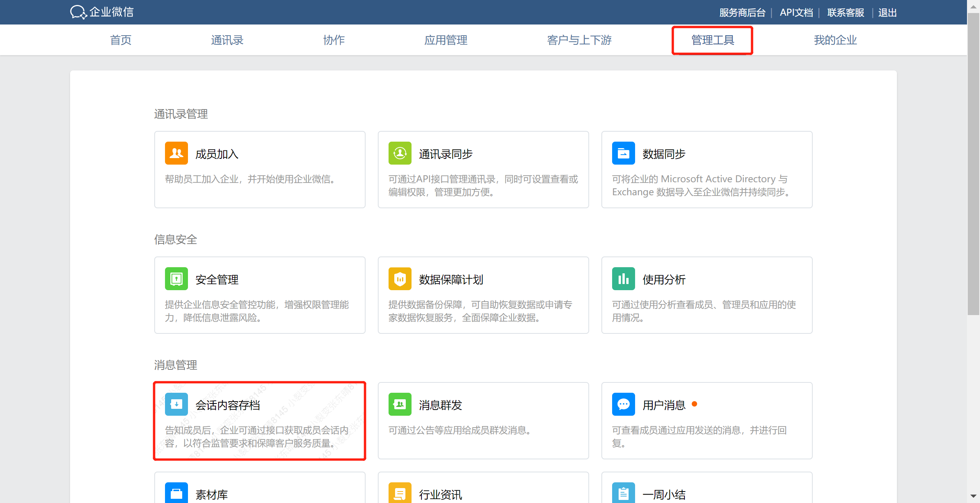Click the description starting 可通过API接口管理通讯录
The height and width of the screenshot is (503, 980).
(483, 186)
